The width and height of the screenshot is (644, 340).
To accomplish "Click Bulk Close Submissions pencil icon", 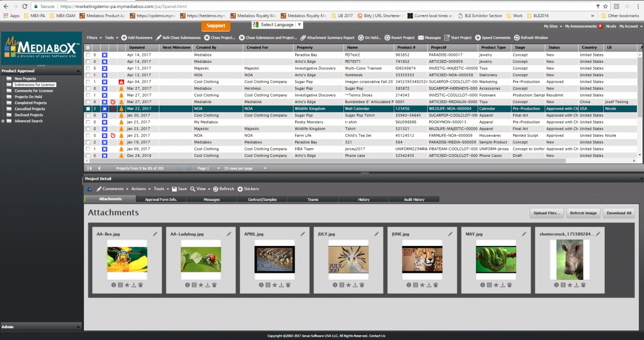I will (158, 38).
